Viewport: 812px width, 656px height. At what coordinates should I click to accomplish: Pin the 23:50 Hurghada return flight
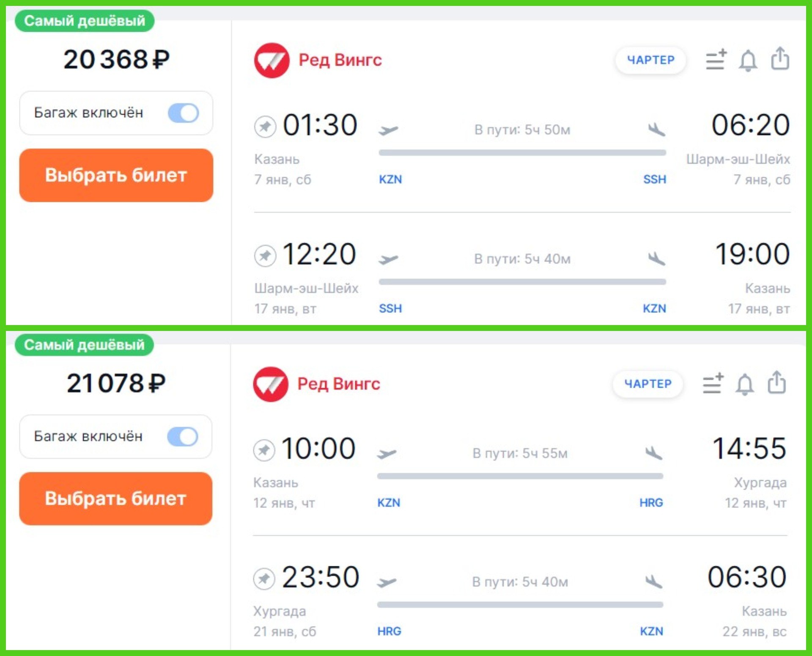(264, 578)
